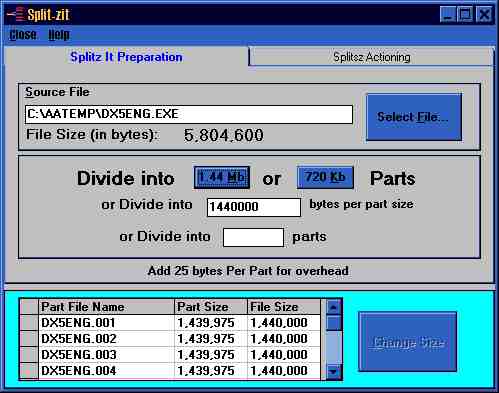Choose the 1.44 Mb part size button
Viewport: 499px width, 393px height.
[x=222, y=177]
